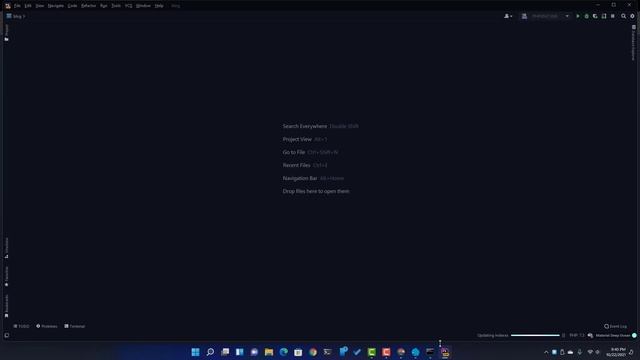The image size is (640, 360).
Task: Open the Tools menu
Action: (x=116, y=6)
